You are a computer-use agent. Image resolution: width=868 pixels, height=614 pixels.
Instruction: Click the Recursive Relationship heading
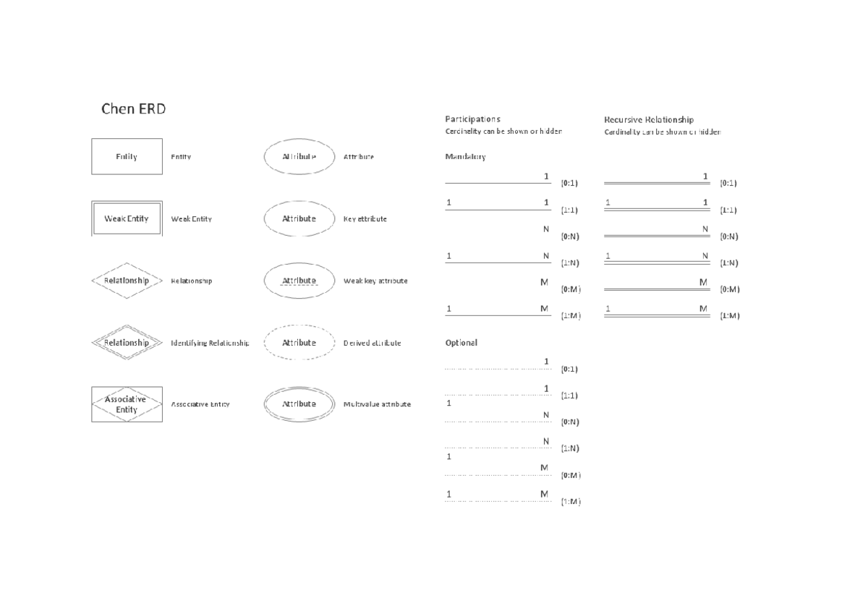[648, 119]
